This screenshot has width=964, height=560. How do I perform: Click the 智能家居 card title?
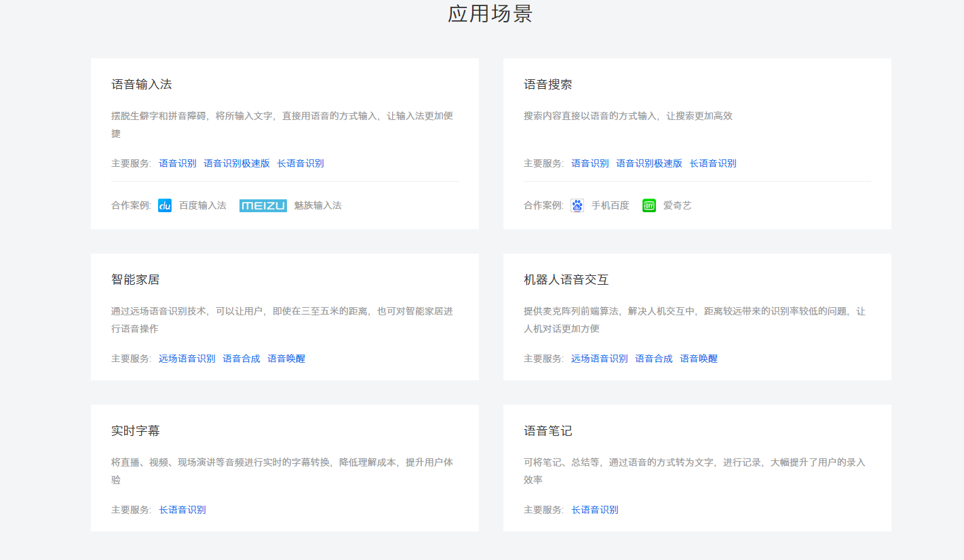click(136, 279)
